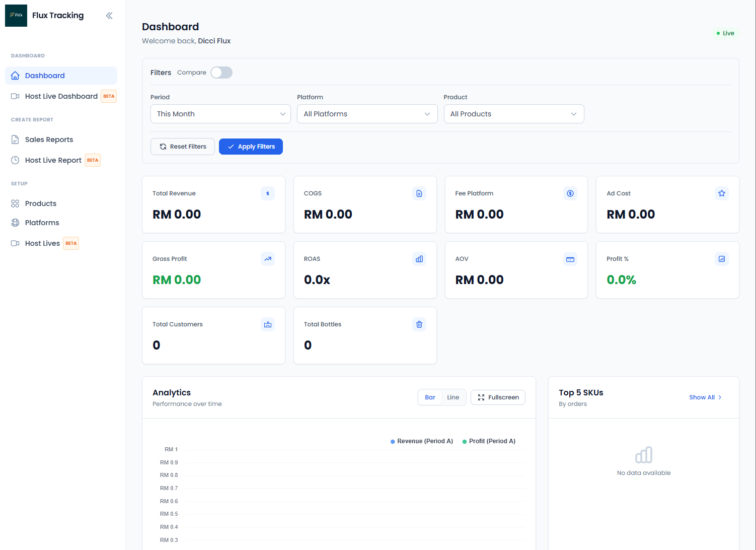Click the Apply Filters button
Viewport: 756px width, 550px height.
(x=251, y=146)
